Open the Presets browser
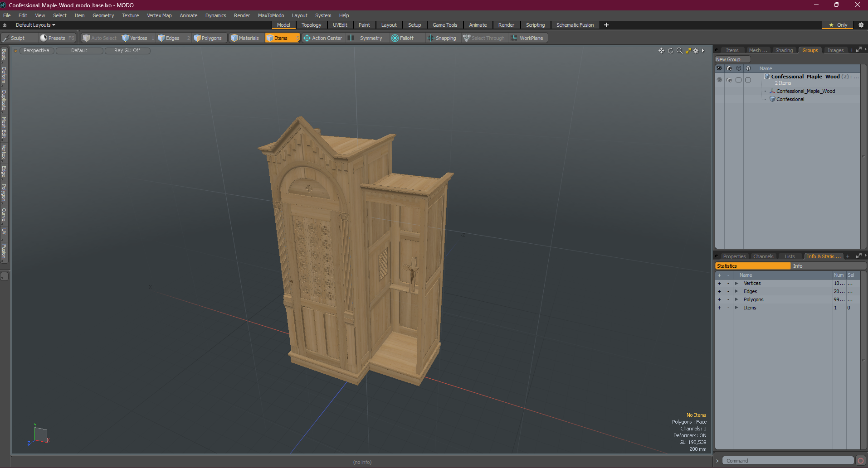The width and height of the screenshot is (868, 468). click(x=57, y=38)
